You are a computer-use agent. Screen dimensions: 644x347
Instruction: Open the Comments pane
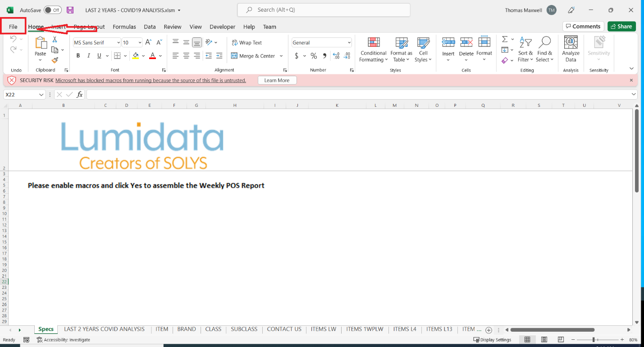[x=583, y=27]
